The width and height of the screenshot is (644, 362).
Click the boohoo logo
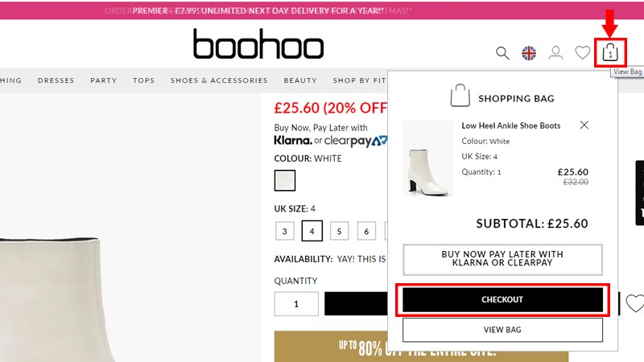click(258, 44)
